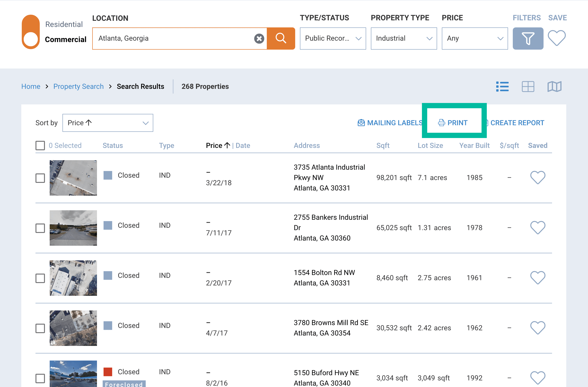Sort by the Date column header
Viewport: 588px width, 387px height.
[x=243, y=146]
